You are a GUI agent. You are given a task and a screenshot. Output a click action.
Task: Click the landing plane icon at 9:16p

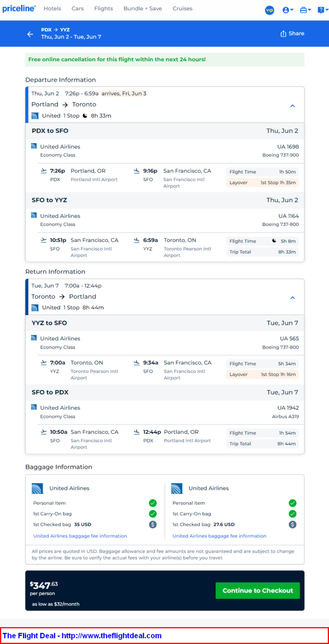(x=137, y=171)
